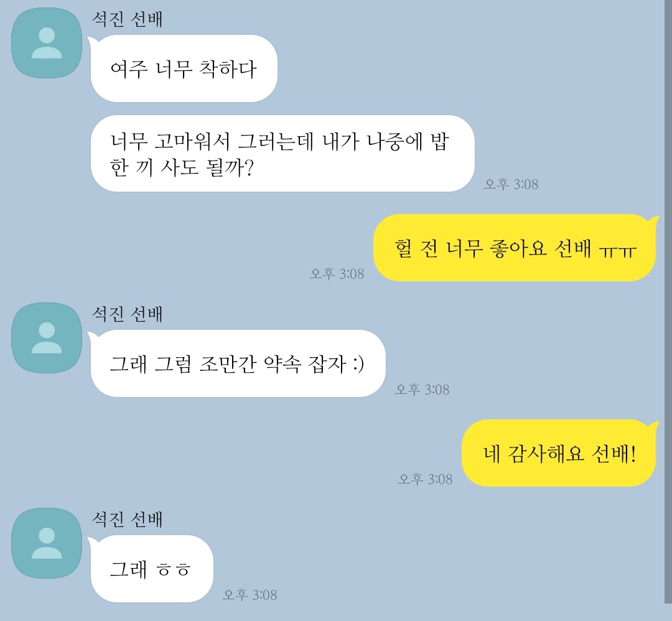Click timestamp beside 약속 잡자 message
This screenshot has height=621, width=672.
click(422, 390)
